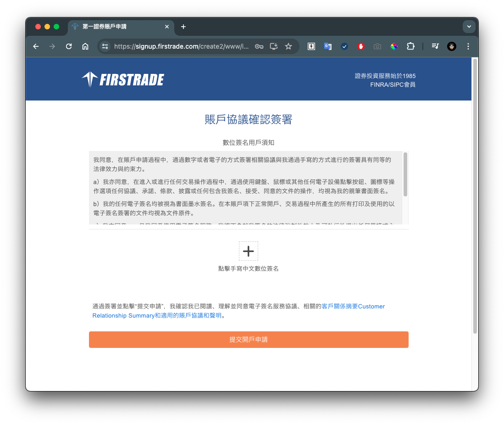
Task: Open a new browser tab
Action: coord(183,27)
